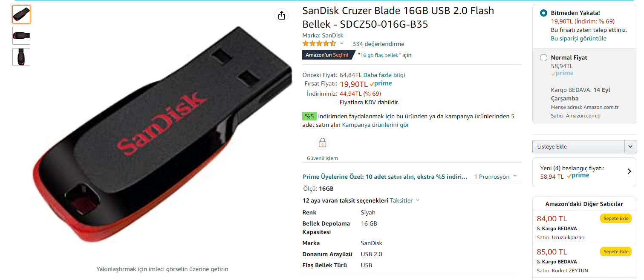Select the Bitmeden Yakala! radio option
Screen dimensions: 644x280
pos(543,13)
